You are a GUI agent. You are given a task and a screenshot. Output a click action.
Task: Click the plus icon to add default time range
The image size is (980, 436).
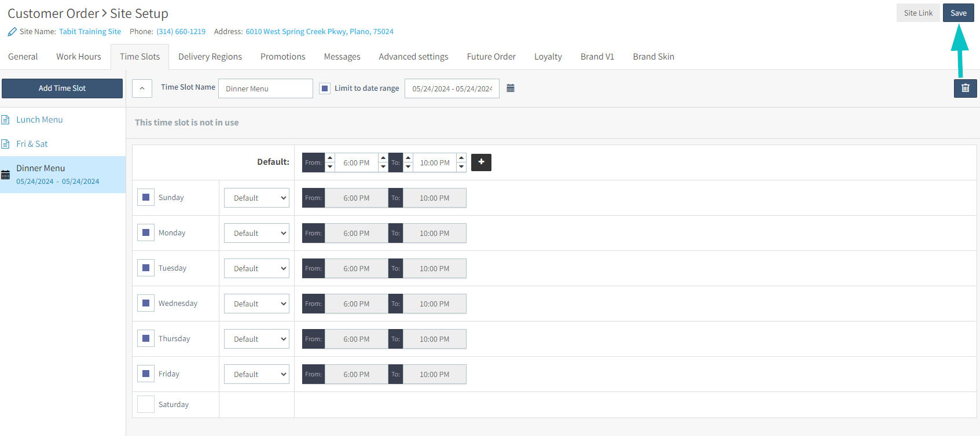481,162
